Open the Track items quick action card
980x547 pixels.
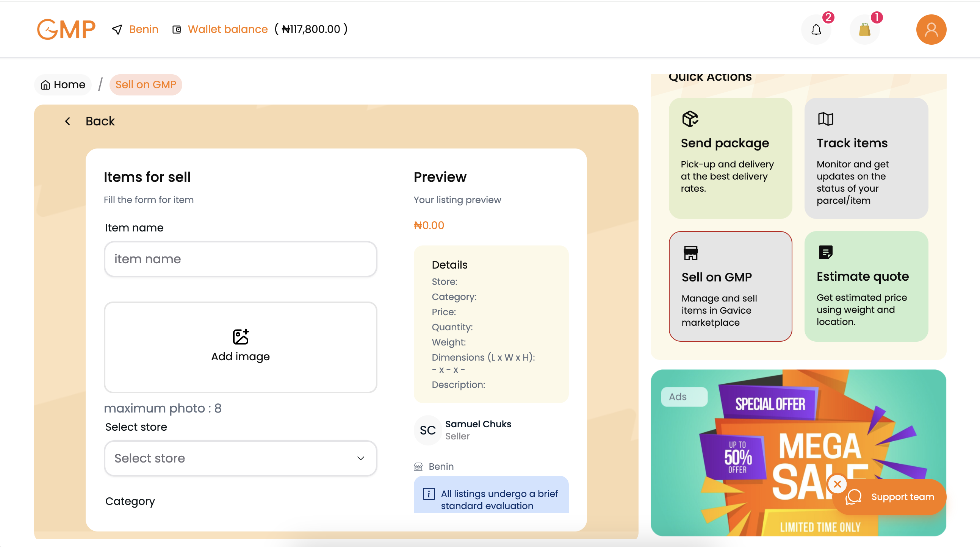pyautogui.click(x=866, y=158)
